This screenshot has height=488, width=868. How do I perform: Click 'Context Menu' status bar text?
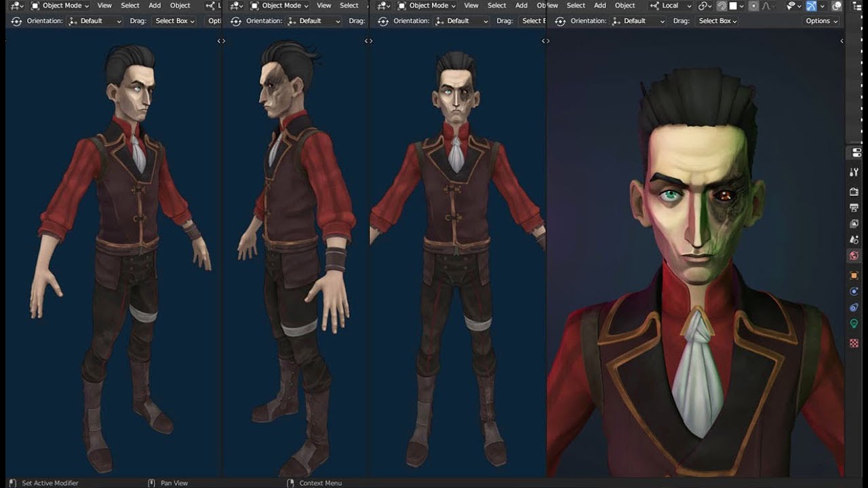[321, 483]
